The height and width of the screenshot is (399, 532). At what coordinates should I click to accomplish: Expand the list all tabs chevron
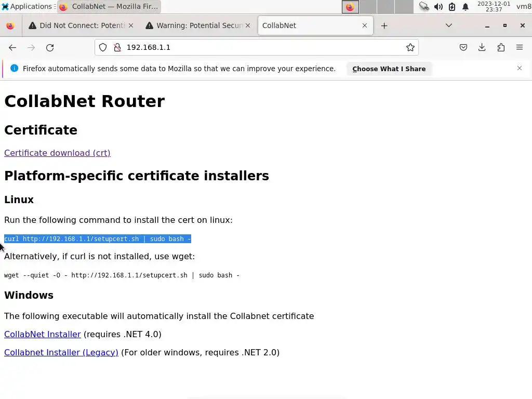(x=448, y=25)
